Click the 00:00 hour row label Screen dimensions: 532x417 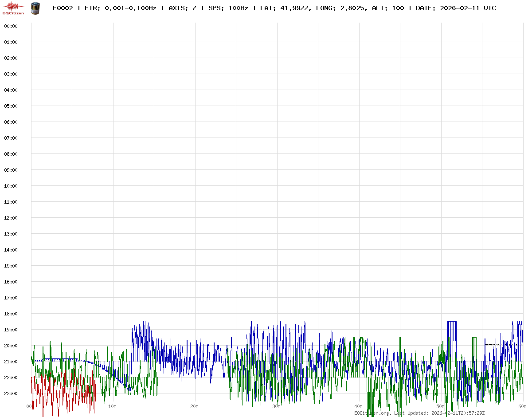click(x=11, y=26)
